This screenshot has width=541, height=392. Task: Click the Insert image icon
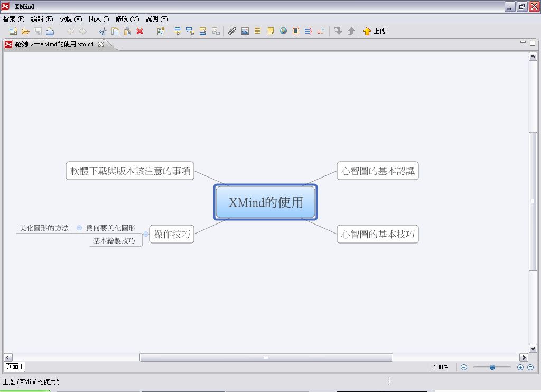[x=245, y=31]
